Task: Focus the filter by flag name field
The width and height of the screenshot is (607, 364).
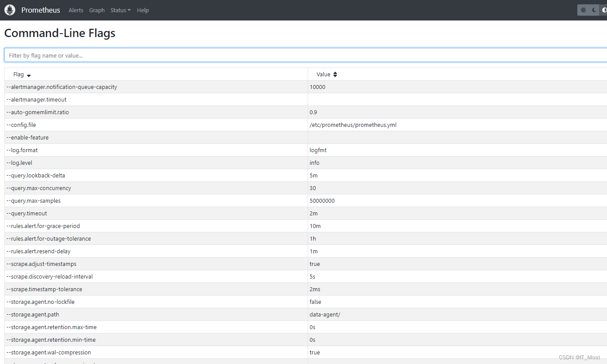Action: coord(305,55)
